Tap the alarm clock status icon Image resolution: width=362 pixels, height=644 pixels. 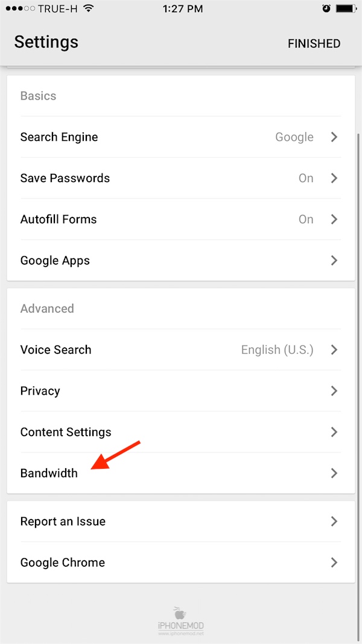(x=326, y=8)
